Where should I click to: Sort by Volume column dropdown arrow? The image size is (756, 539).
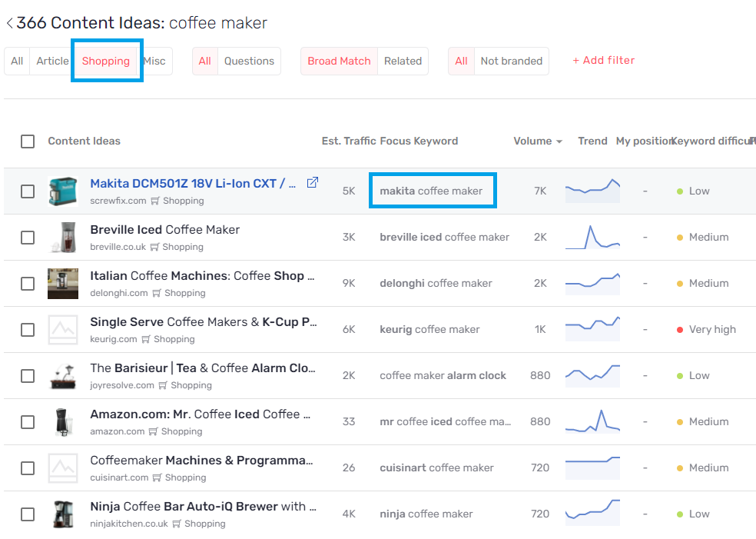point(559,141)
